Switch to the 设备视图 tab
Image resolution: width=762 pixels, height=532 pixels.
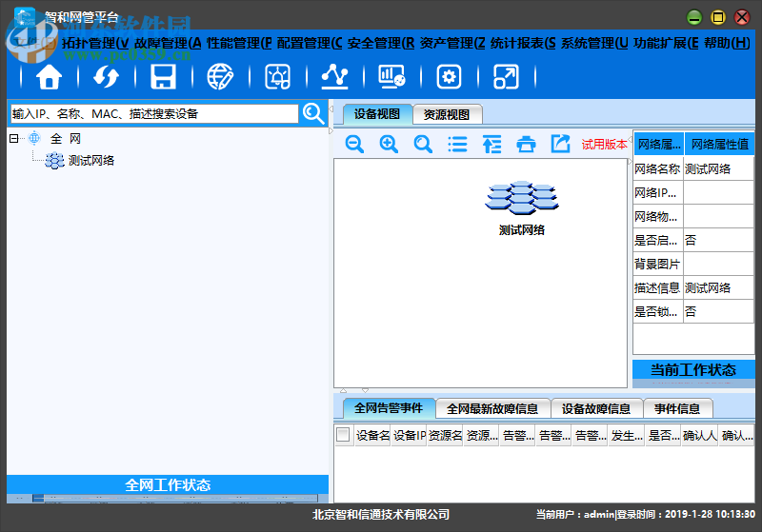377,114
